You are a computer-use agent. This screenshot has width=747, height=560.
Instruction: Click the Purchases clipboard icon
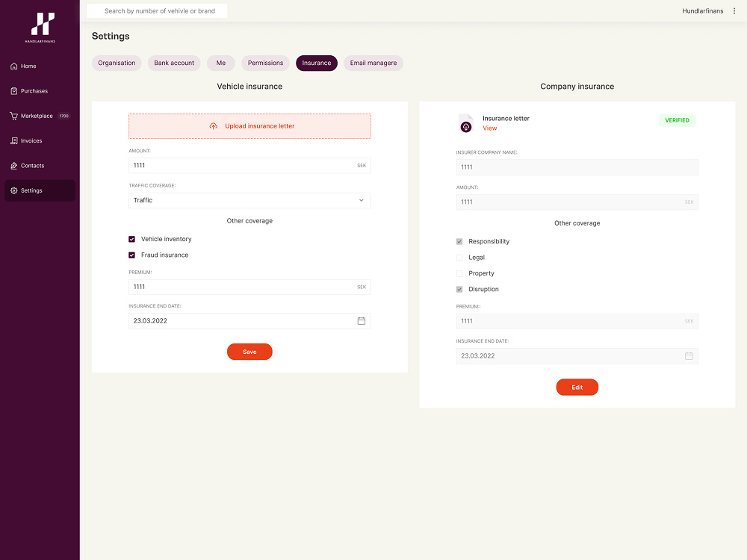click(x=13, y=91)
